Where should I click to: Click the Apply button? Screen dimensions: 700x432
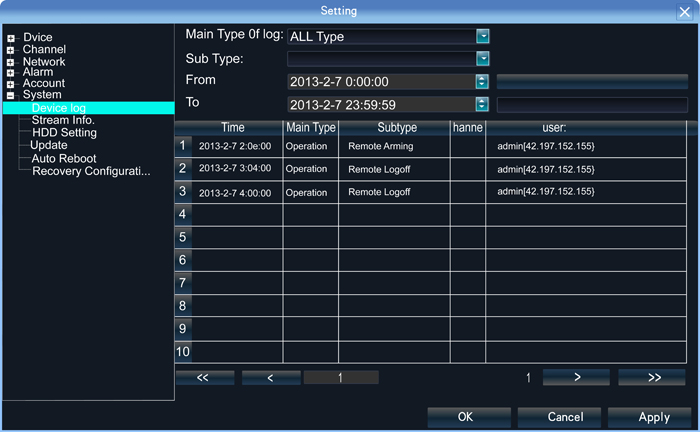point(650,417)
